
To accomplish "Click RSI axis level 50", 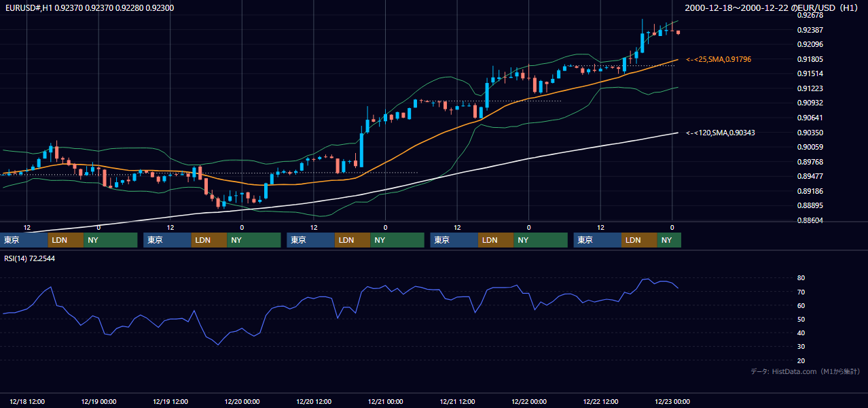I will point(801,319).
